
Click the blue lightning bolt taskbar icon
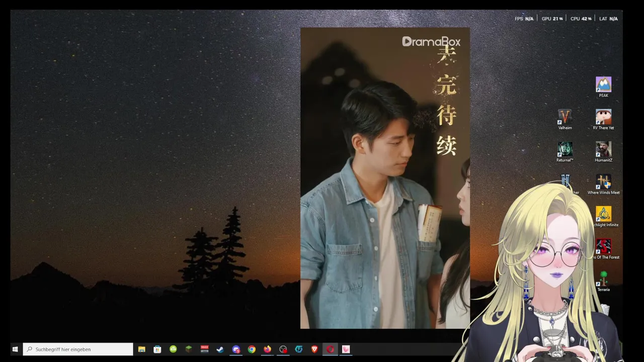pos(299,349)
